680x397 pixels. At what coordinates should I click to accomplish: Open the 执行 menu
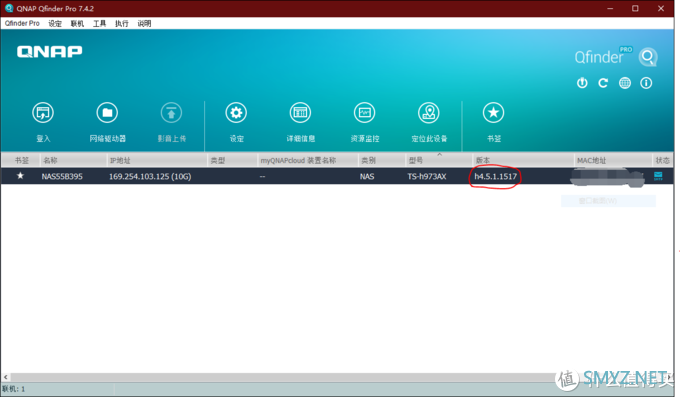(x=122, y=23)
